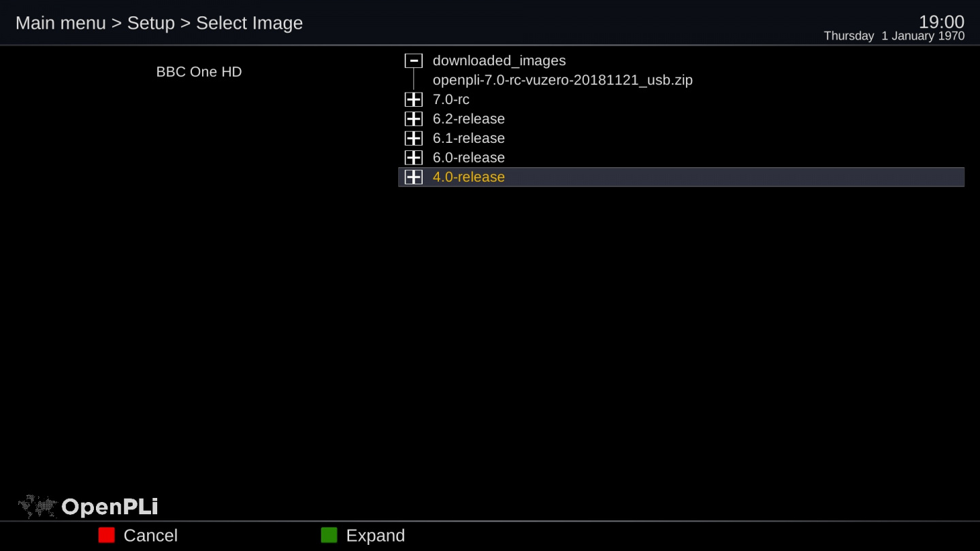Click the OpenPLi world map logo
Viewport: 980px width, 551px height.
coord(37,506)
